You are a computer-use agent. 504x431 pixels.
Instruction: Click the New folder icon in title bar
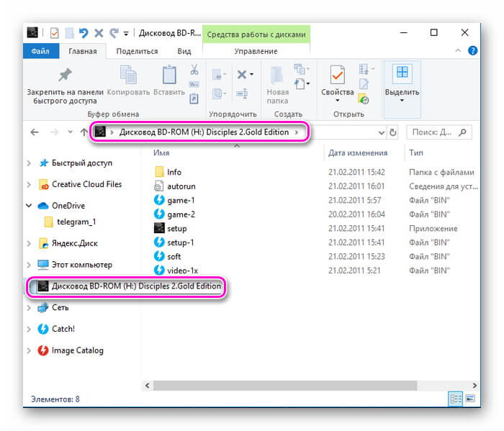[x=69, y=33]
